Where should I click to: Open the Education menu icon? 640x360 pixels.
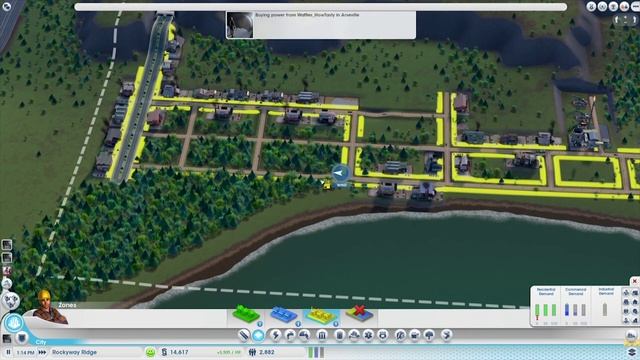point(400,336)
